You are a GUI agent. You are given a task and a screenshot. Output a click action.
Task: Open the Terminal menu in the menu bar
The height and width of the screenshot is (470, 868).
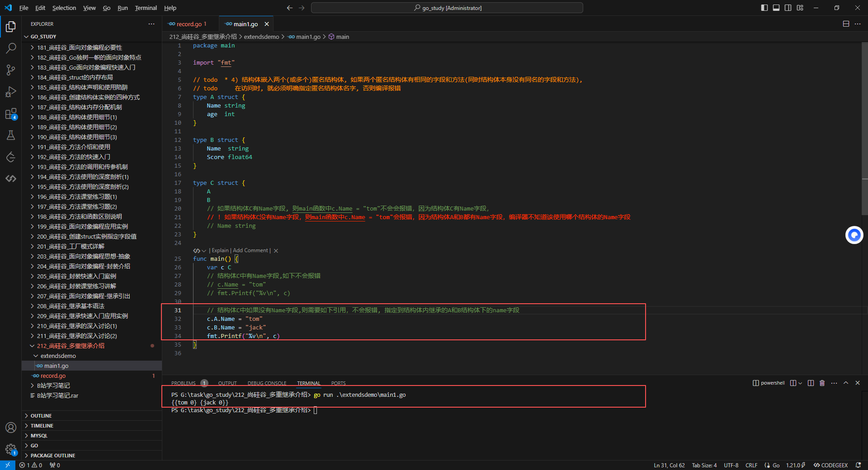[x=146, y=8]
